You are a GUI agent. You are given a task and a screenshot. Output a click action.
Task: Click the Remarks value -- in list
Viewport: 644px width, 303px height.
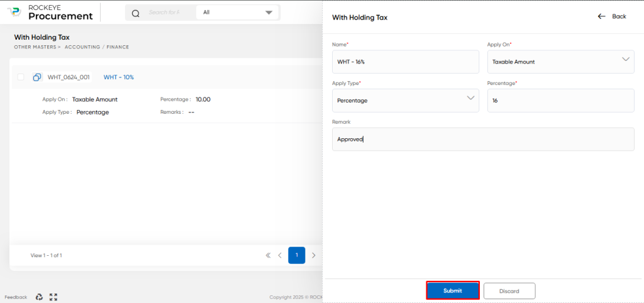click(x=191, y=112)
